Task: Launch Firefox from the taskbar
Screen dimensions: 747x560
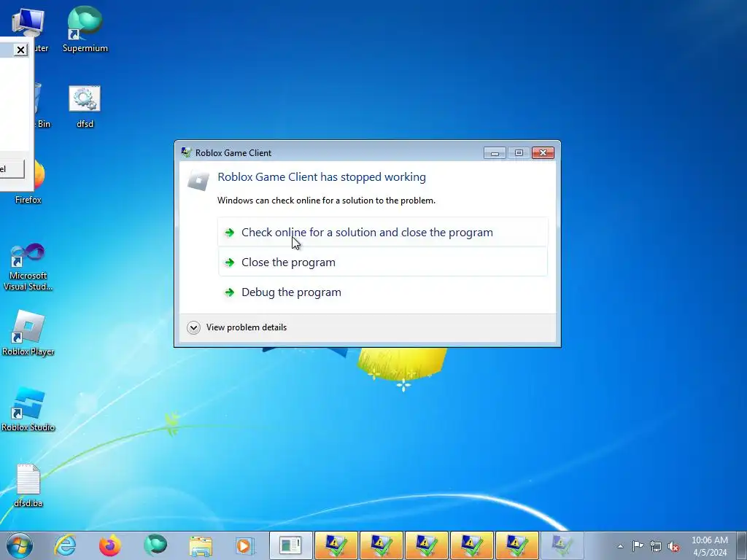Action: pos(110,545)
